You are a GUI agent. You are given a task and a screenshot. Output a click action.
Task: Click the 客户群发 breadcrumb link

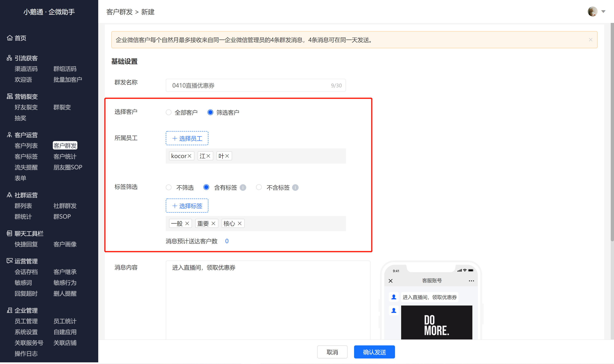click(x=119, y=12)
